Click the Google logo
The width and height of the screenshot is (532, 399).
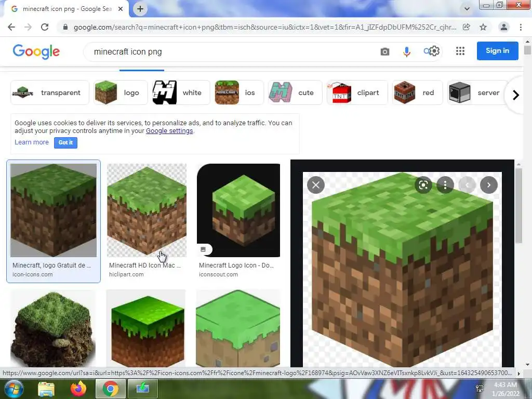[x=36, y=51]
